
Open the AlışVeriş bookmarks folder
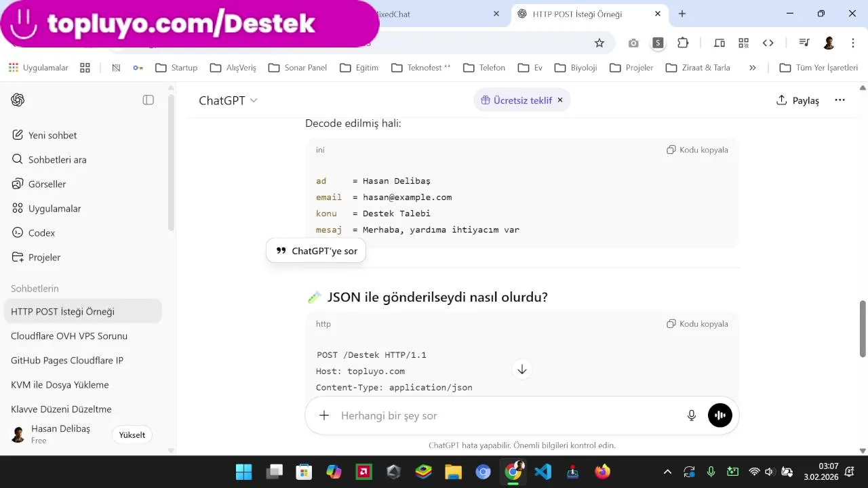point(233,68)
